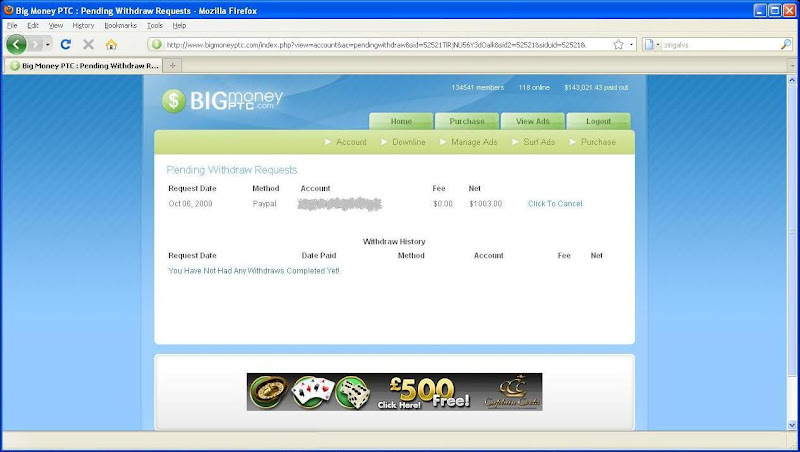Viewport: 800px width, 452px height.
Task: Click the URL address bar text
Action: tap(376, 45)
